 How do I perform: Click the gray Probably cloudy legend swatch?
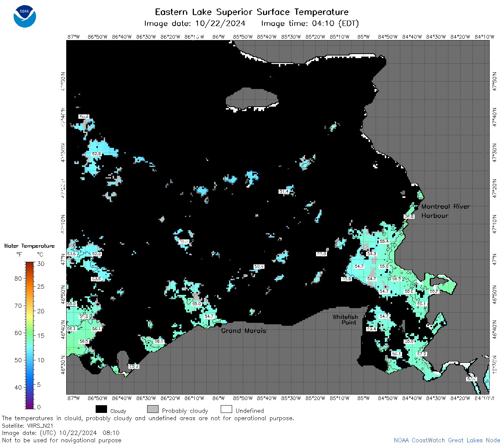tap(153, 409)
